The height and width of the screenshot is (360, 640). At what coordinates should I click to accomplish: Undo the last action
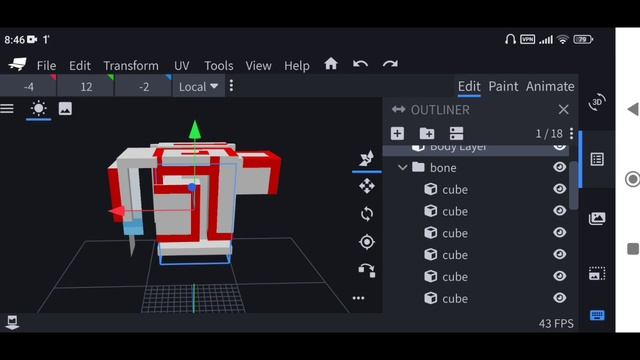pyautogui.click(x=360, y=64)
